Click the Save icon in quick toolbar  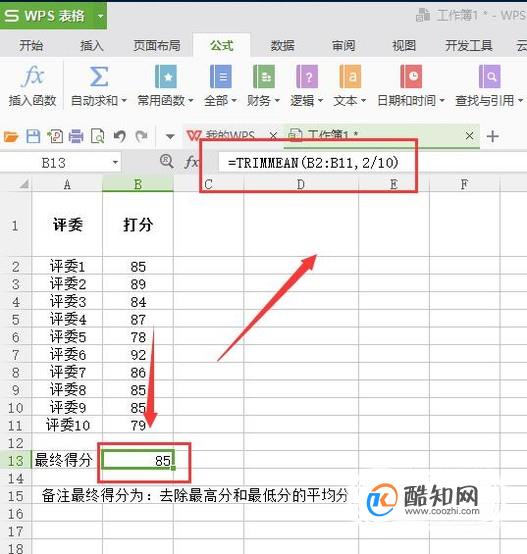tap(33, 136)
